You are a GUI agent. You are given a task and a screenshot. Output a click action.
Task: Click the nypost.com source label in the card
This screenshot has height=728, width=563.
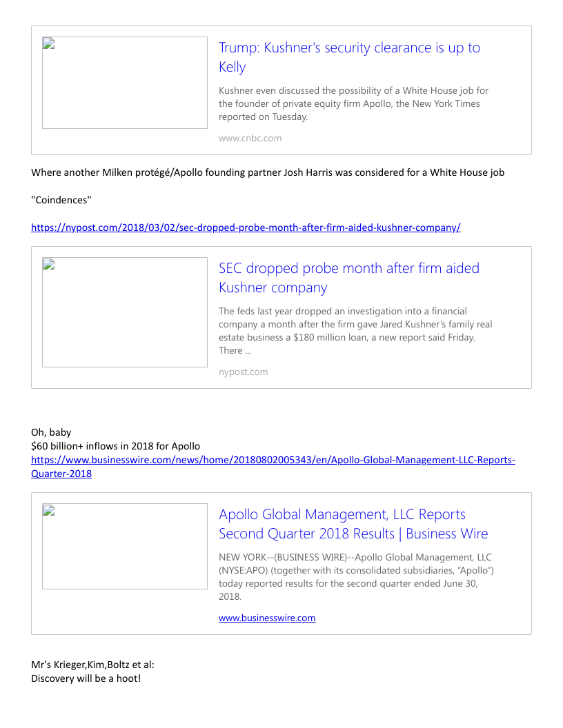click(243, 372)
